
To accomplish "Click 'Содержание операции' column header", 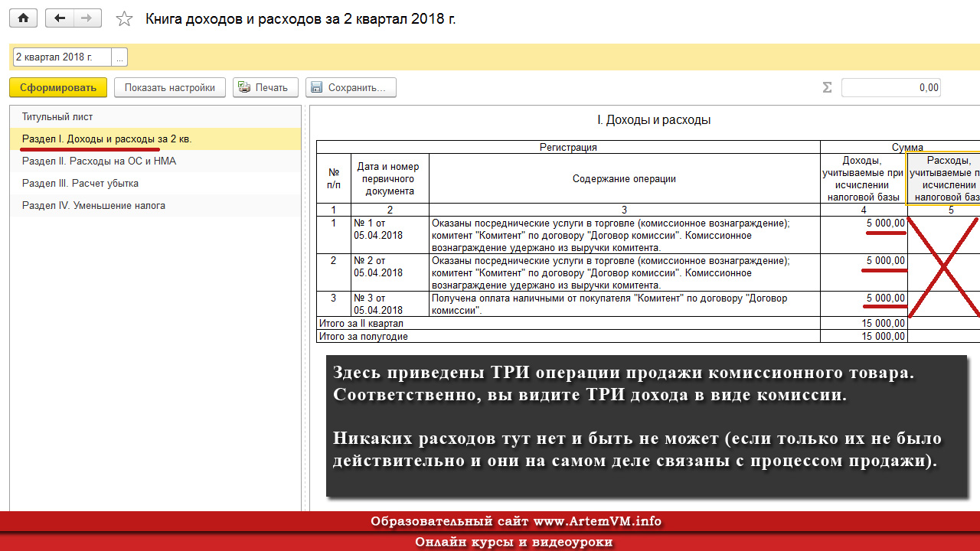I will point(624,179).
